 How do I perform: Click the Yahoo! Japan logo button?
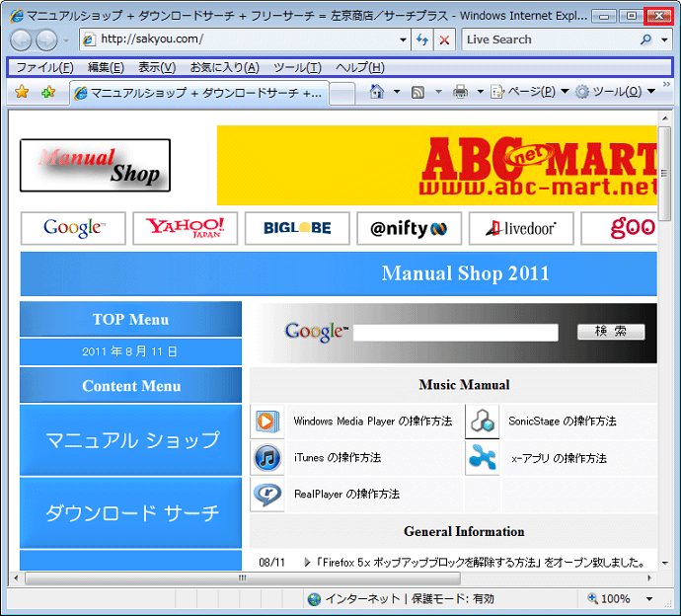click(x=186, y=228)
